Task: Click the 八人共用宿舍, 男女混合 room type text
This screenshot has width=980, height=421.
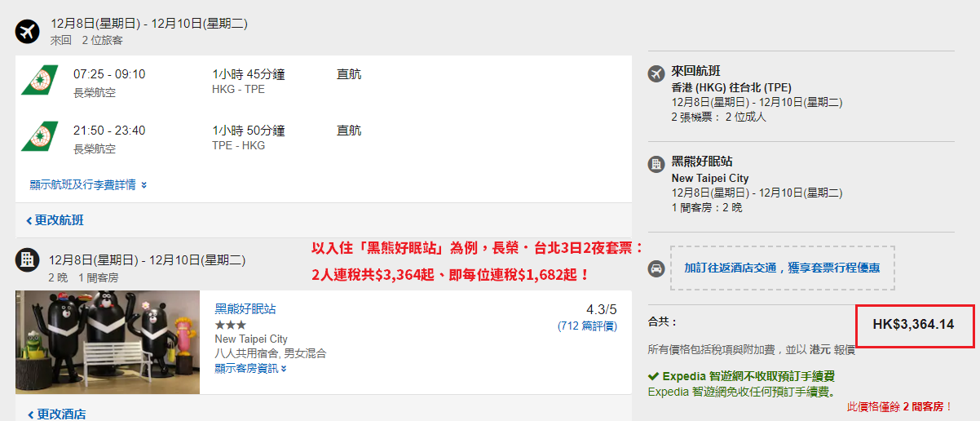Action: coord(271,354)
